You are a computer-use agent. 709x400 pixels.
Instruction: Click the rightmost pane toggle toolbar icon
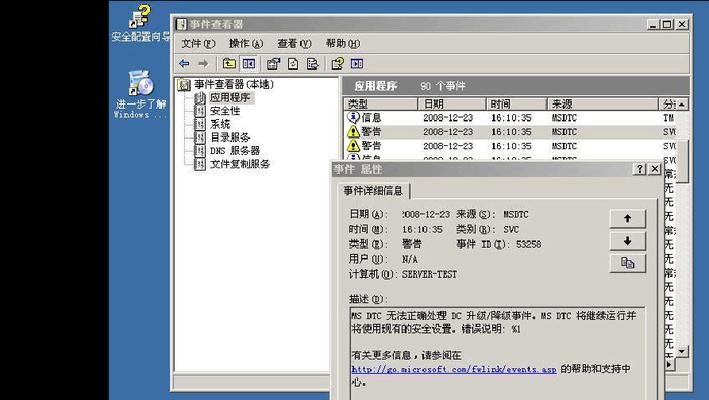click(357, 64)
